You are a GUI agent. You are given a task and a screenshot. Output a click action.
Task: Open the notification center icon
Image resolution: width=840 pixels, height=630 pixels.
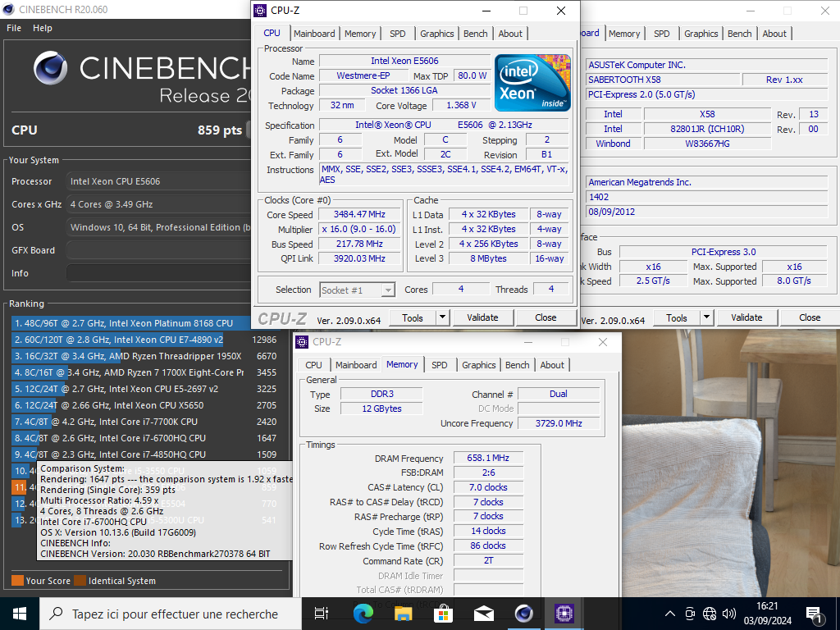(815, 614)
